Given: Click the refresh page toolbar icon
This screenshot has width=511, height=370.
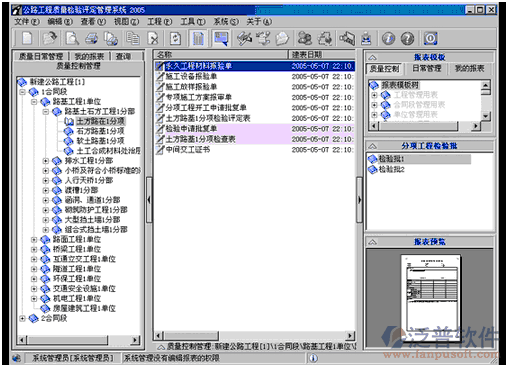Looking at the screenshot, I should [x=175, y=38].
